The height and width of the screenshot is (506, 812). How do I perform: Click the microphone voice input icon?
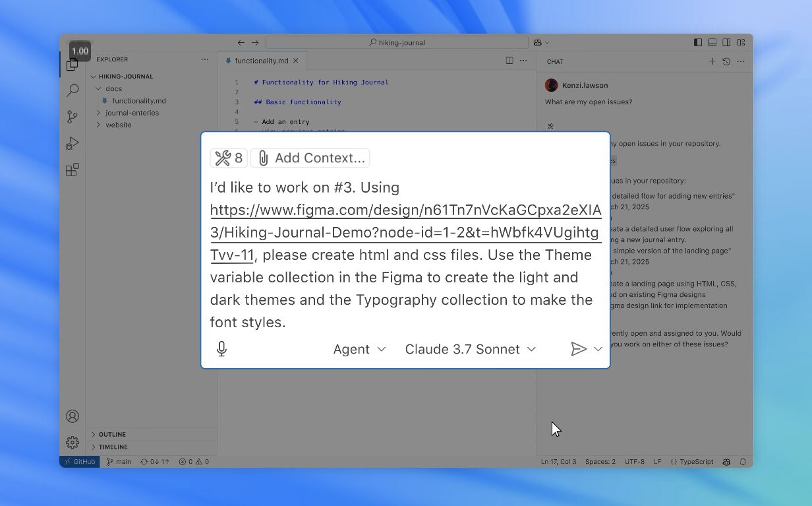[x=221, y=349]
